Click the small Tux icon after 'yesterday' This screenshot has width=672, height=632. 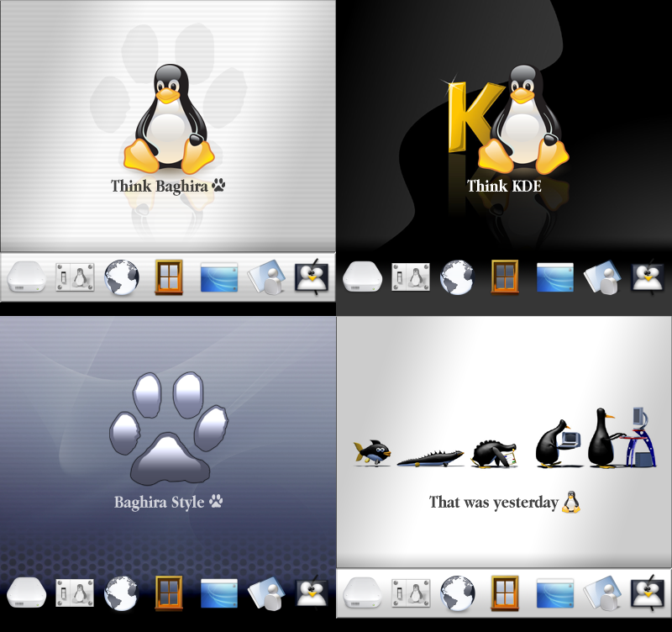[571, 502]
